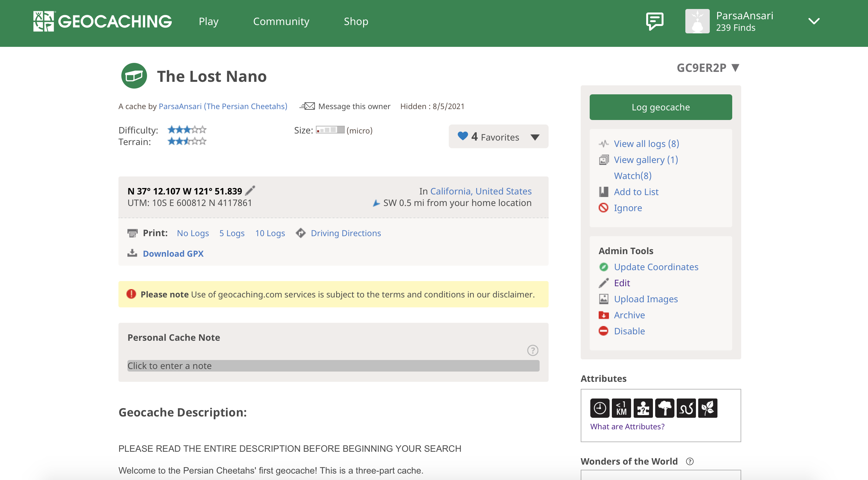Image resolution: width=868 pixels, height=480 pixels.
Task: Ignore this geocache
Action: tap(628, 208)
